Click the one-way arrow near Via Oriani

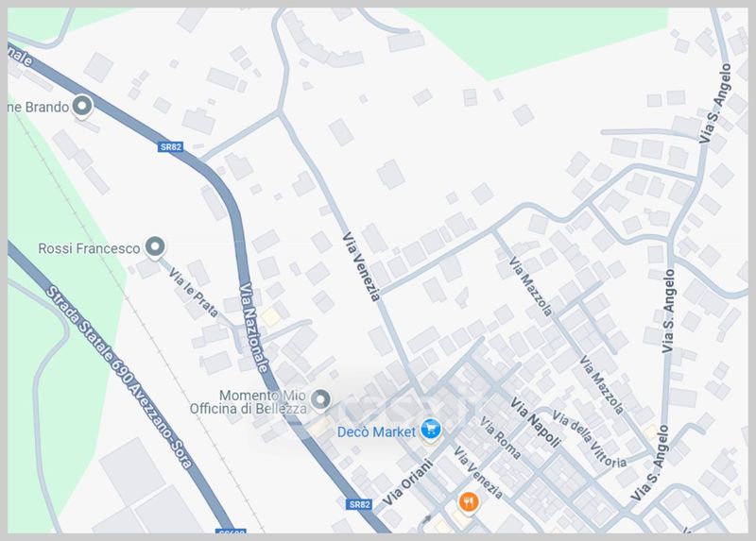coord(427,519)
